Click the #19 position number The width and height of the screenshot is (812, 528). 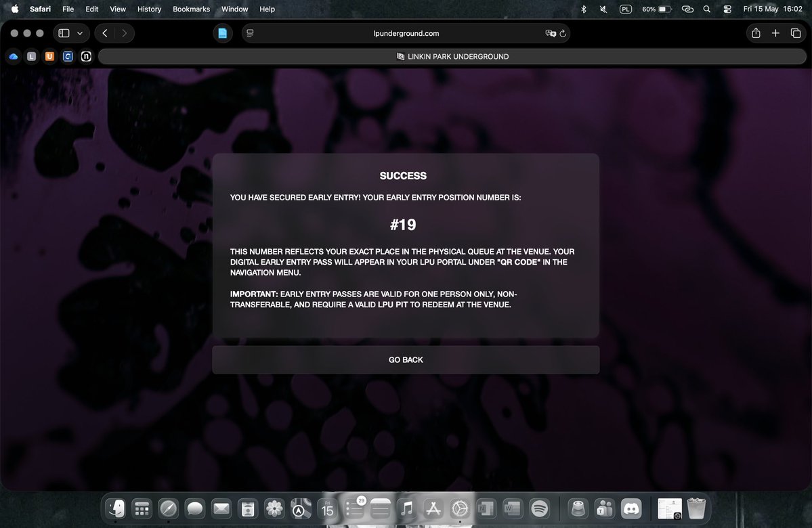403,225
